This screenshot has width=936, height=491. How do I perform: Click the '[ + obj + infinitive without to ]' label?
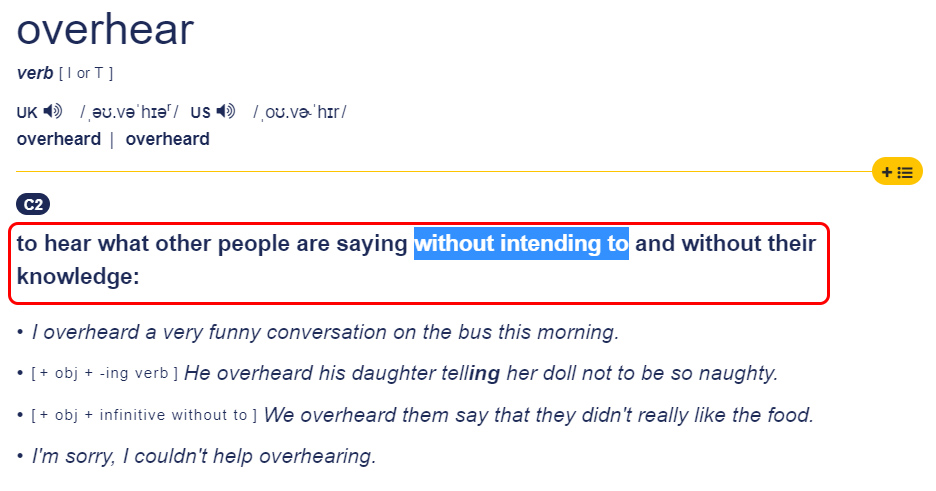click(144, 415)
